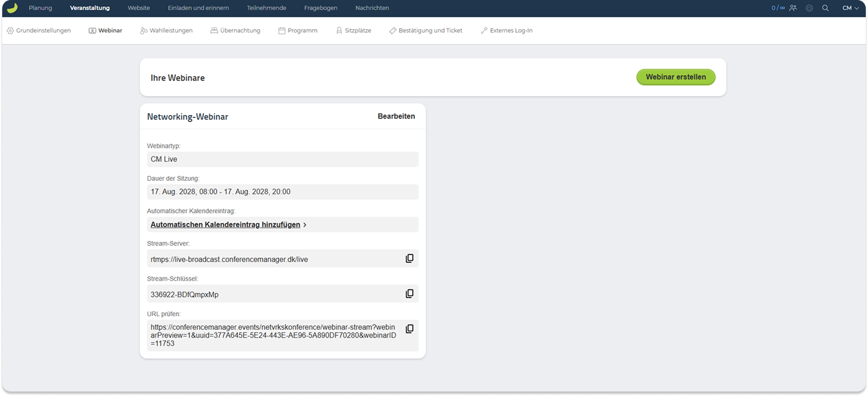Click the conferencemanager.events preview URL text
868x396 pixels.
click(274, 335)
